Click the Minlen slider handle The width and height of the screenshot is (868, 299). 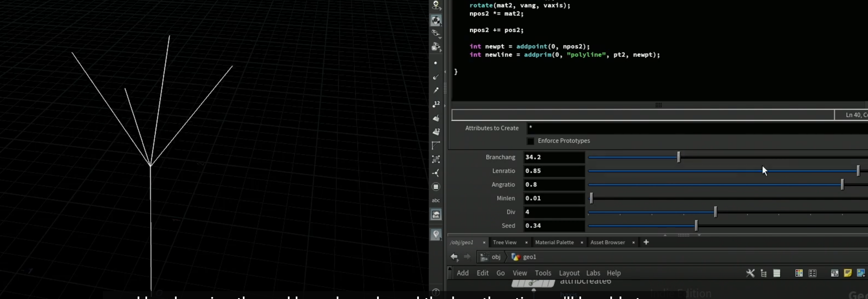[591, 198]
